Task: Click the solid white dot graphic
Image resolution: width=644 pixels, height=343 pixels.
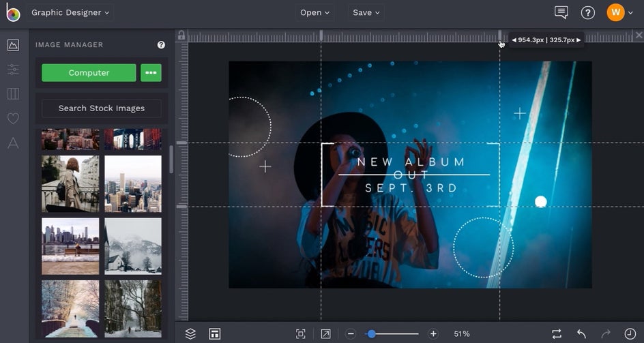Action: pos(540,202)
